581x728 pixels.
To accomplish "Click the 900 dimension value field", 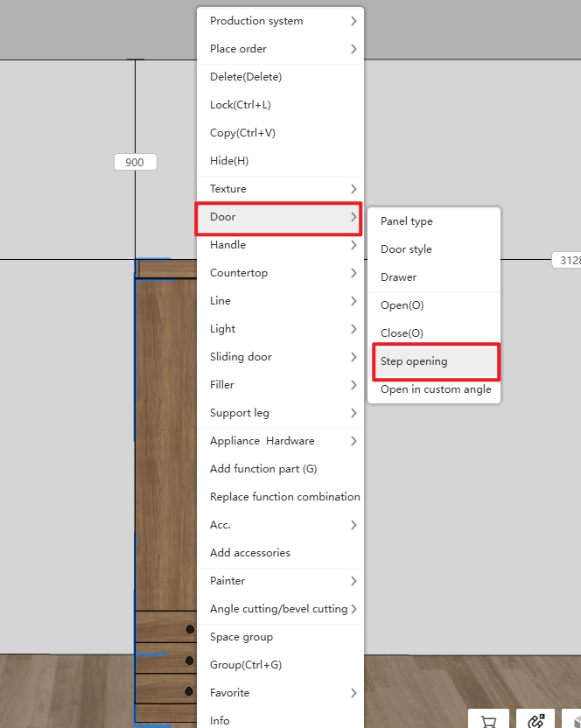I will pyautogui.click(x=135, y=162).
